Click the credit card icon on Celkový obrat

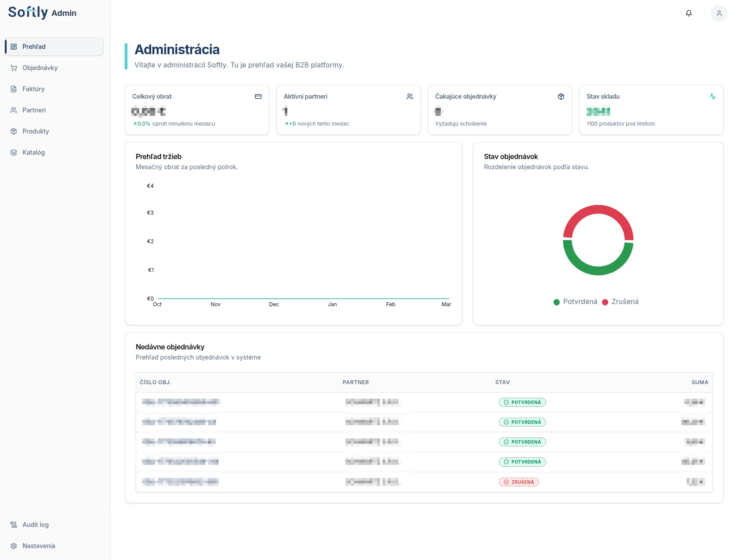pos(258,96)
